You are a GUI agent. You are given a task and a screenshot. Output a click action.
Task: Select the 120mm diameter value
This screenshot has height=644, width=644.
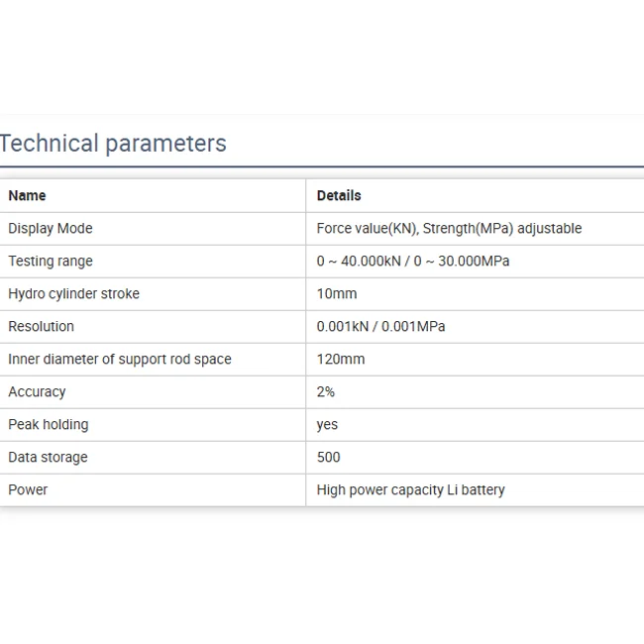click(x=341, y=359)
